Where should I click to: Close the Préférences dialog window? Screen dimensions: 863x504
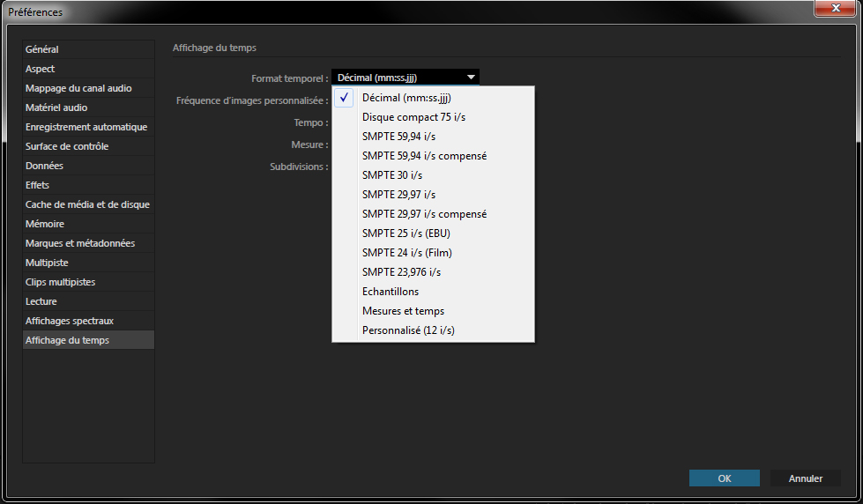836,8
